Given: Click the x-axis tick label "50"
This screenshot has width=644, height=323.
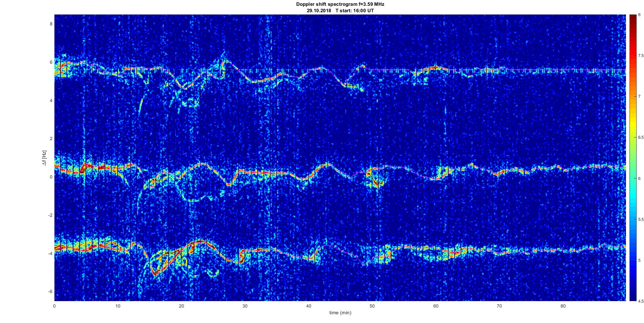Looking at the screenshot, I should coord(372,306).
